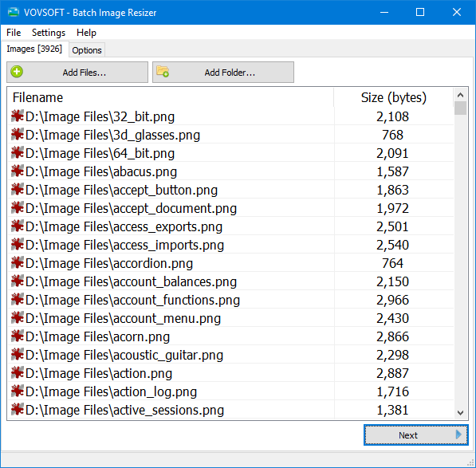The height and width of the screenshot is (468, 476).
Task: Click the file icon next to accordion.png
Action: (x=18, y=262)
